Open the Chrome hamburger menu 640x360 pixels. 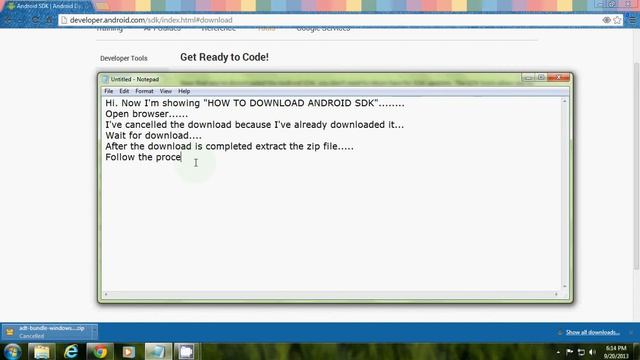point(632,20)
